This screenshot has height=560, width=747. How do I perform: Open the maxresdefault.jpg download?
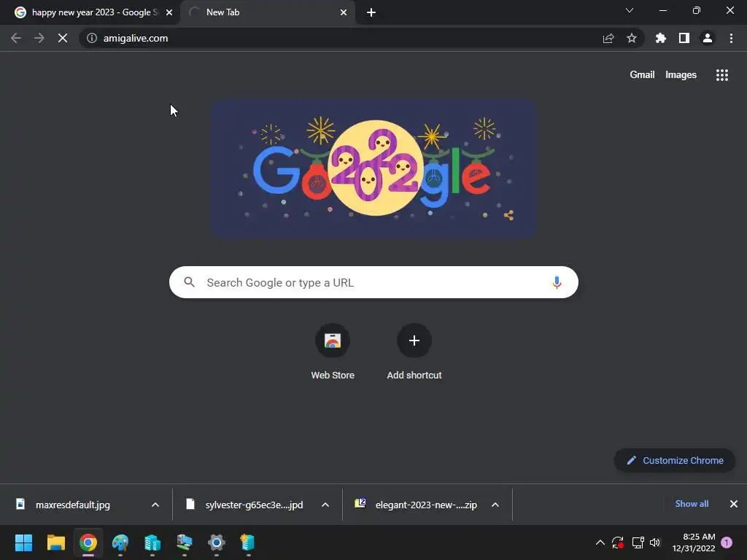(73, 505)
